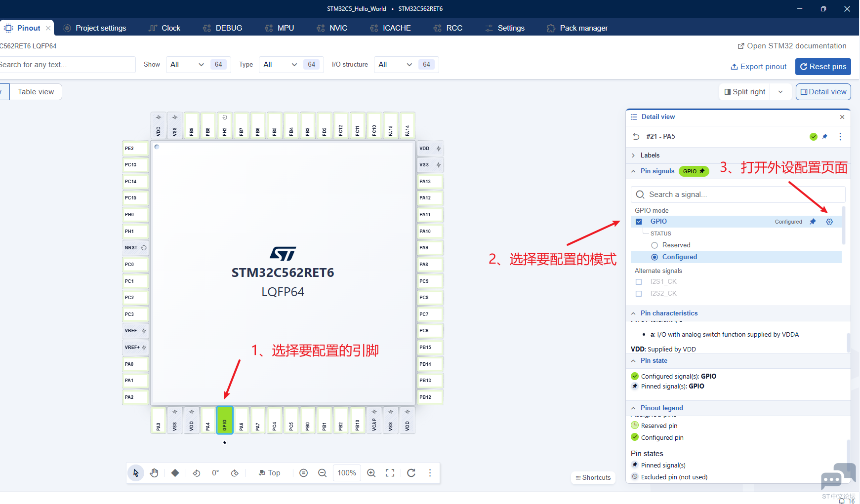This screenshot has width=860, height=504.
Task: Click the solid diamond icon in bottom toolbar
Action: [175, 473]
